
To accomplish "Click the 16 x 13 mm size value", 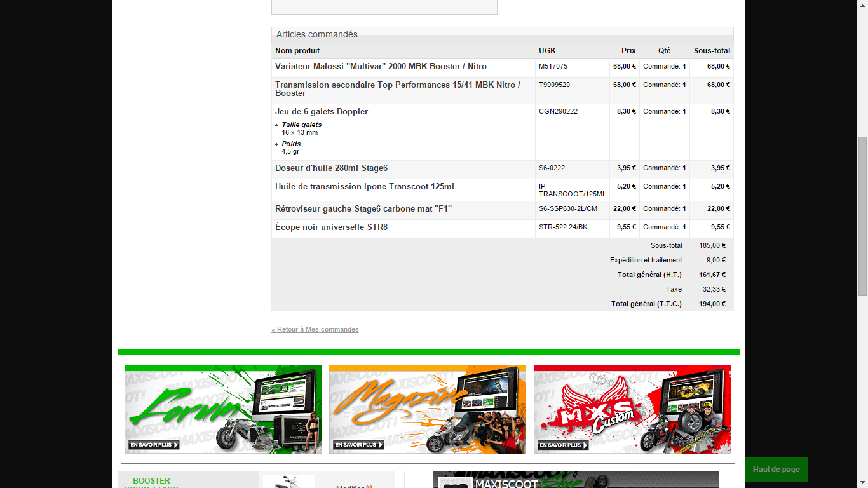I will 300,132.
